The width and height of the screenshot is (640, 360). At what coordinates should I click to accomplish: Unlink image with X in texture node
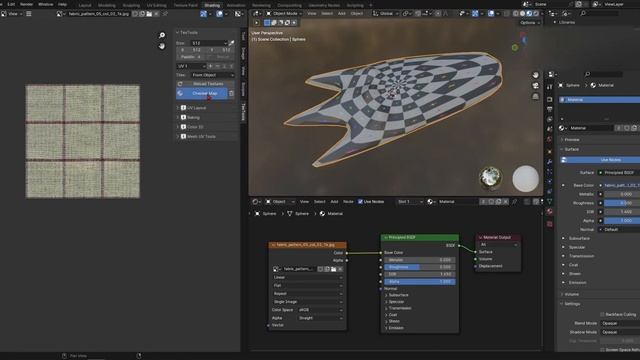[x=340, y=269]
